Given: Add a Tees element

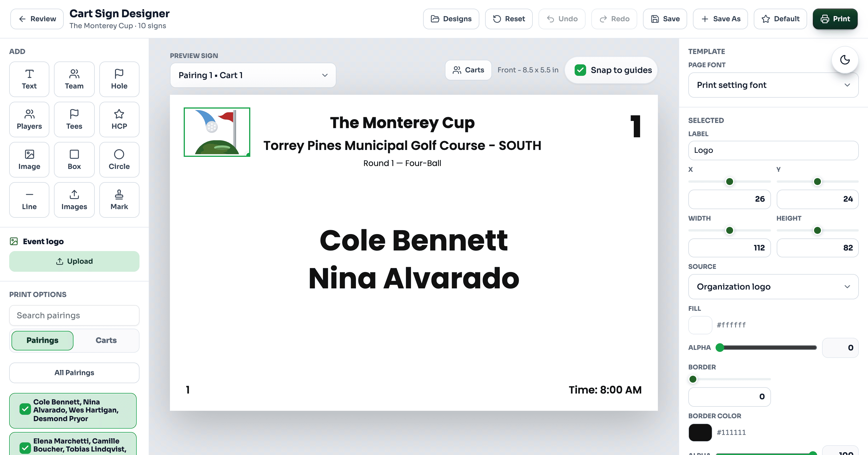Looking at the screenshot, I should click(74, 119).
